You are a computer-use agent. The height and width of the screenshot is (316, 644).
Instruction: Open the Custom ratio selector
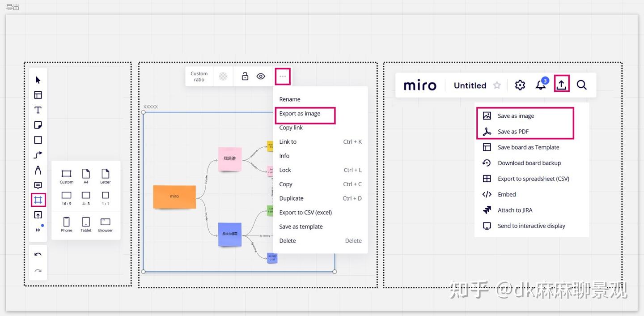(x=199, y=76)
